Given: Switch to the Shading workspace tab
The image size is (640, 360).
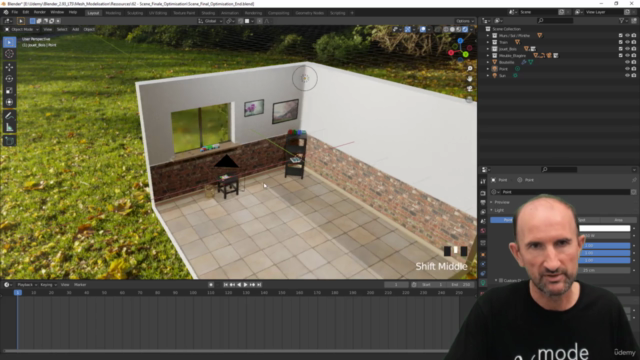Looking at the screenshot, I should click(x=208, y=13).
